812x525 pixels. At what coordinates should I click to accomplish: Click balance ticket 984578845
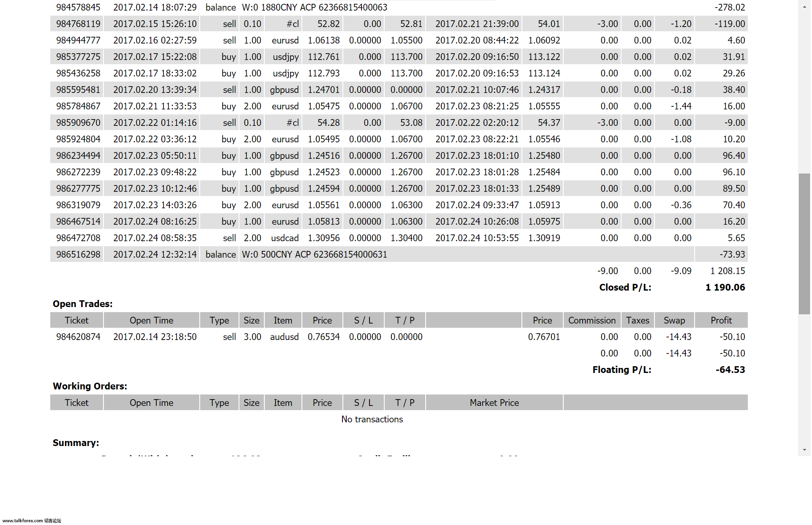point(78,8)
